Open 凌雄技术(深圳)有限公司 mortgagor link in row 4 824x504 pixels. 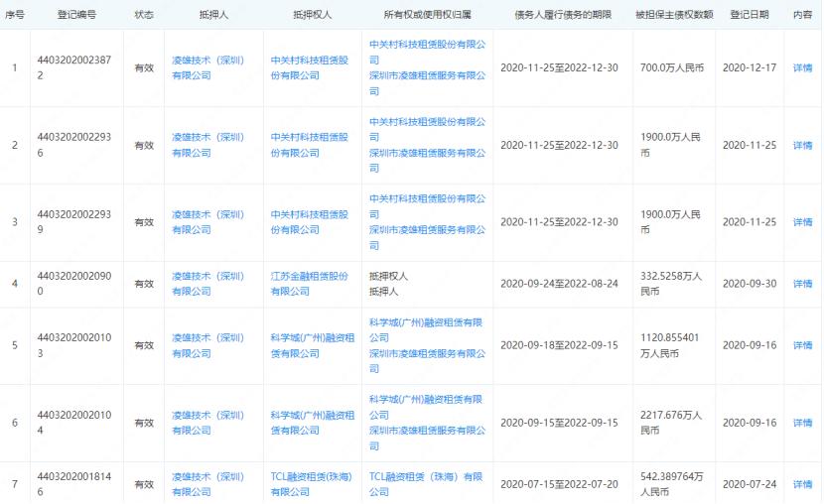coord(208,284)
